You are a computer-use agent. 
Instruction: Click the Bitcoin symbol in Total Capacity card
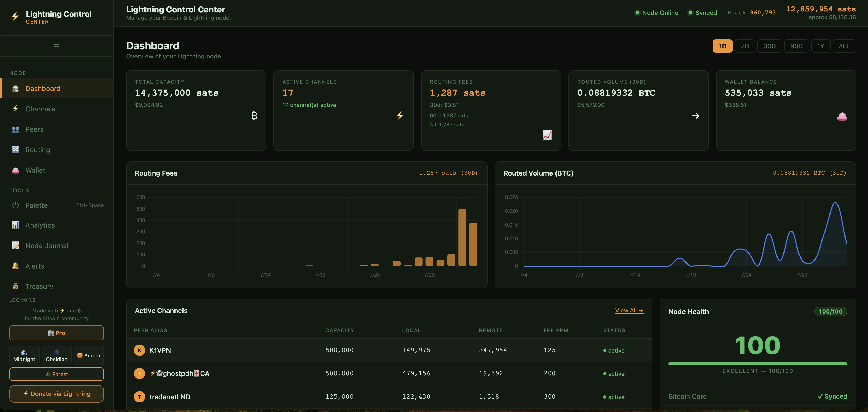254,116
